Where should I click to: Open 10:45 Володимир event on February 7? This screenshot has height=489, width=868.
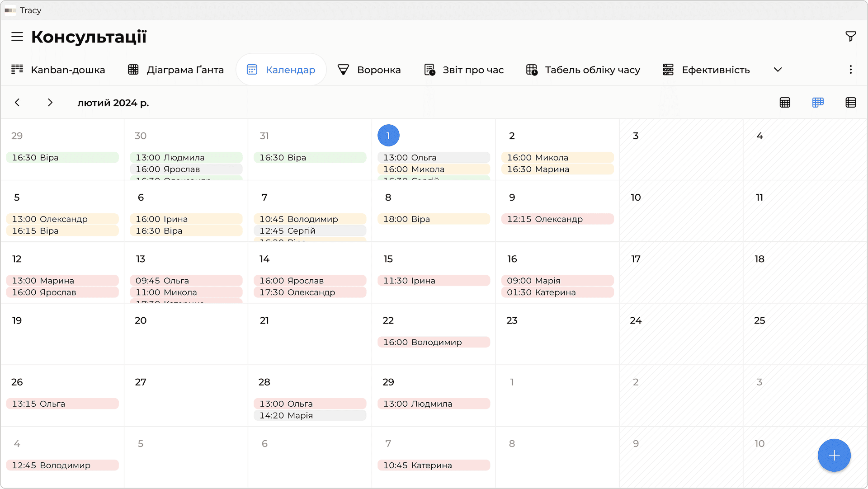[310, 219]
